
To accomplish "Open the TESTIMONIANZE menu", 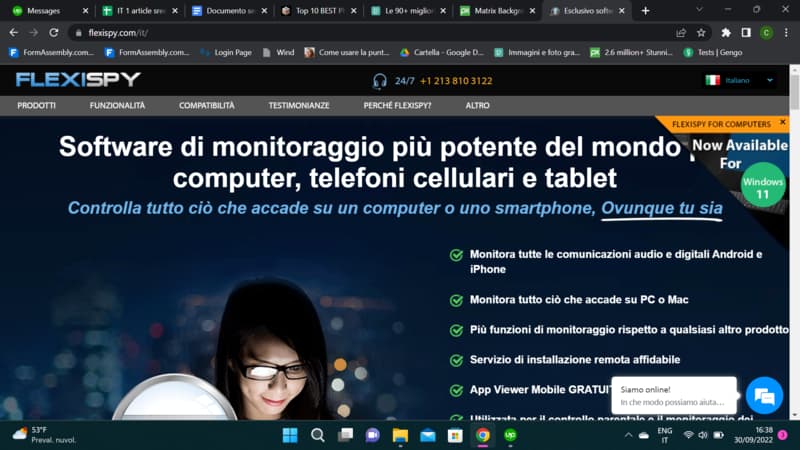I will click(x=299, y=106).
